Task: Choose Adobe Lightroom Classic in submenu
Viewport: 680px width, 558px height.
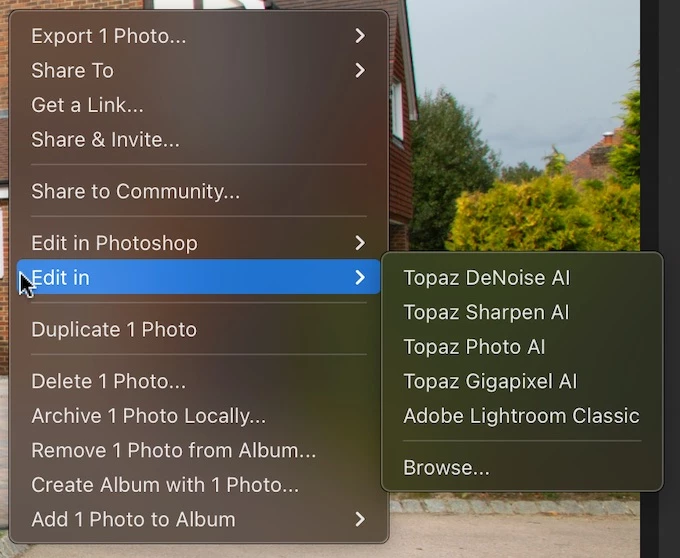Action: pyautogui.click(x=522, y=416)
